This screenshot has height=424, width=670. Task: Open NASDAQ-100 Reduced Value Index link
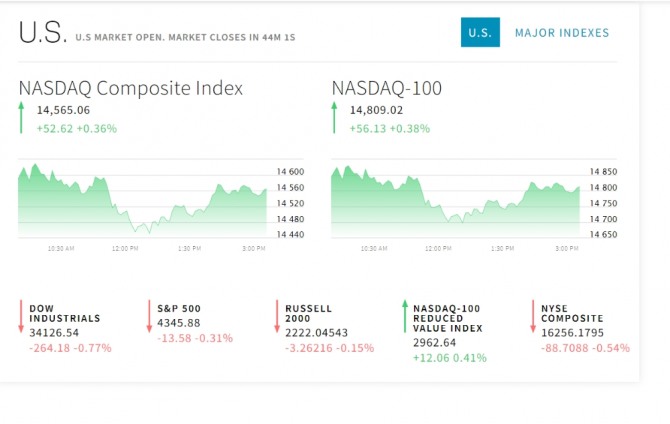(x=448, y=318)
